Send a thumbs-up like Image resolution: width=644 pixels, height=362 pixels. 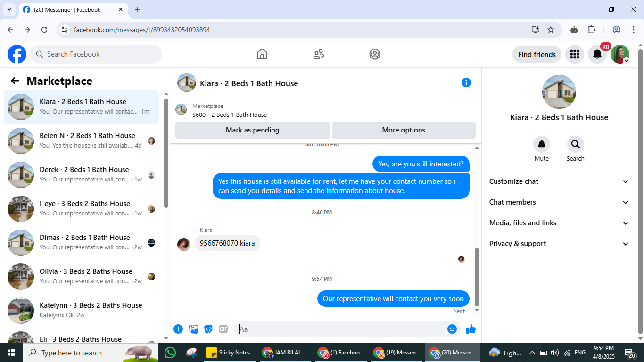click(x=471, y=329)
